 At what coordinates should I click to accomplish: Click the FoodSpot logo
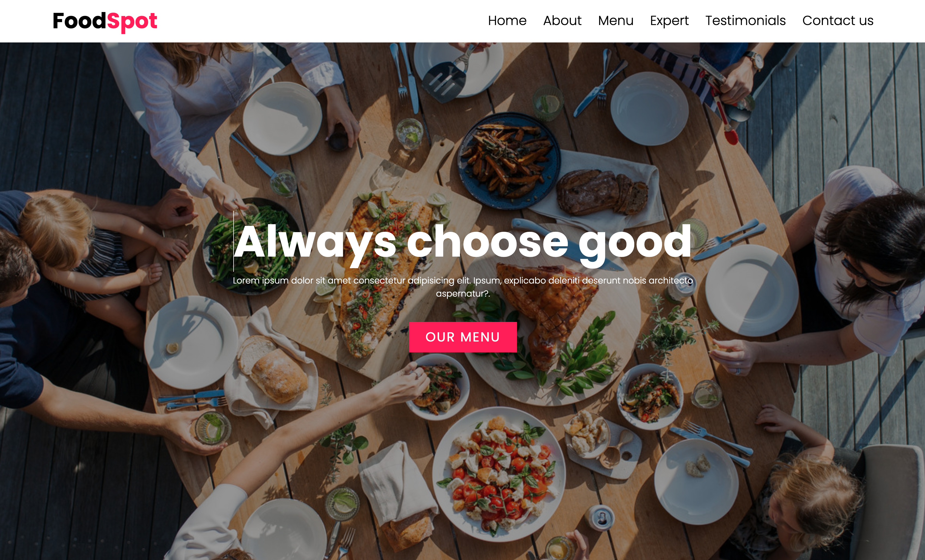[x=105, y=21]
